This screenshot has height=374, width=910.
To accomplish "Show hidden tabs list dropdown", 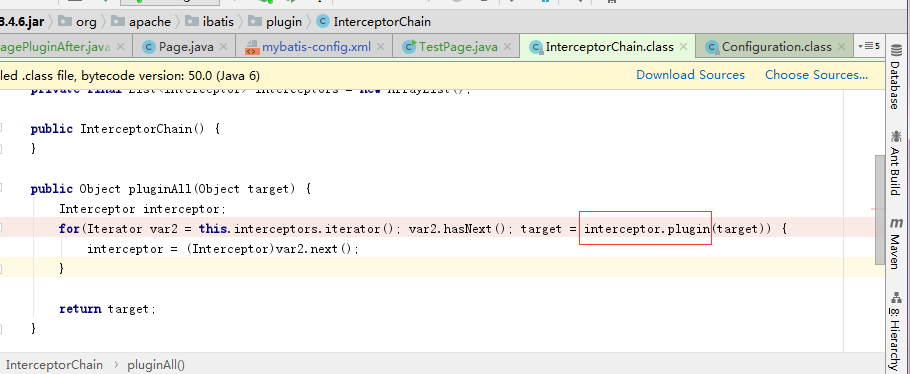I will click(868, 46).
